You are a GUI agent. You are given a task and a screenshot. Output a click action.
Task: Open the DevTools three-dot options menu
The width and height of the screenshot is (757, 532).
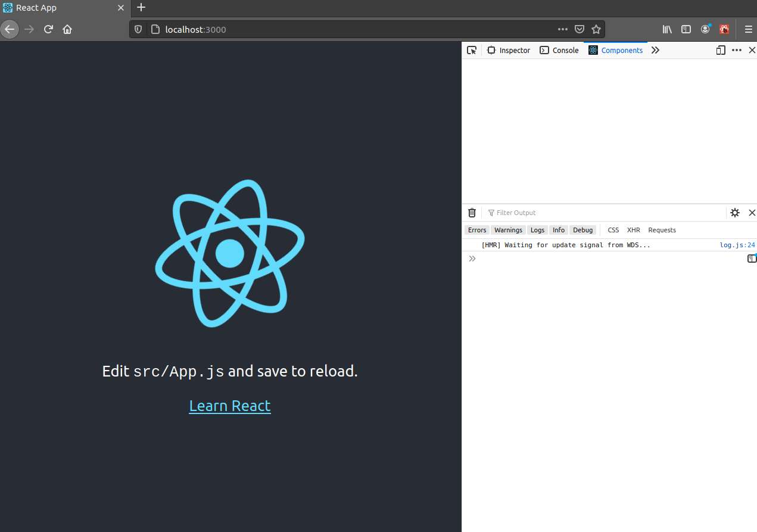coord(737,51)
